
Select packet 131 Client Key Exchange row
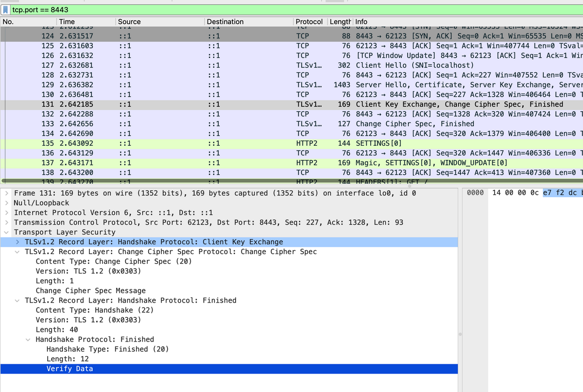pos(291,104)
